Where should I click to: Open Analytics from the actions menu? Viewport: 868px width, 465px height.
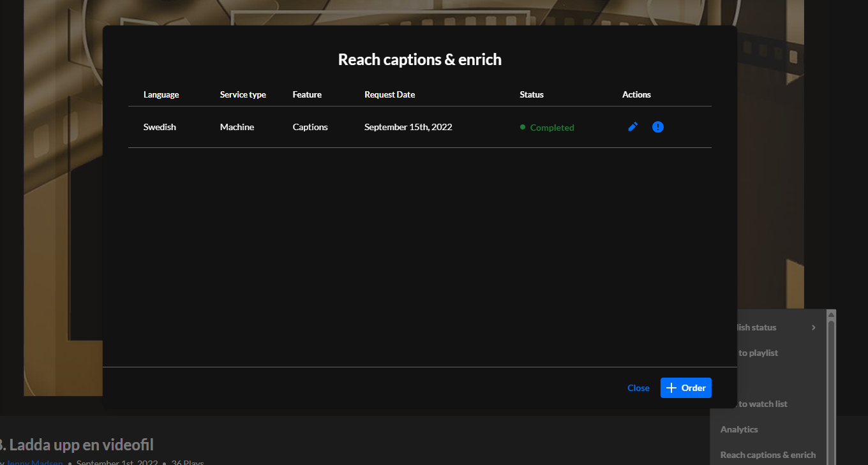click(x=739, y=429)
